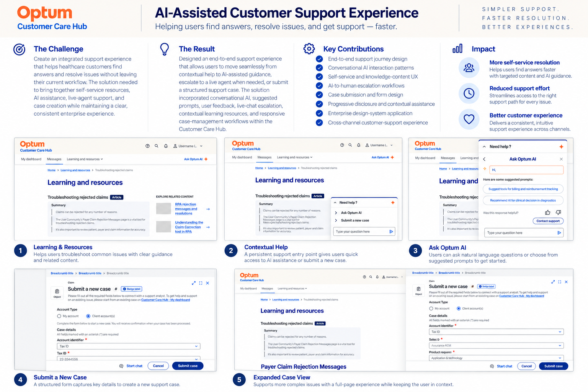Click the question field in the Contextual Help mockup
Viewport: 588px width, 392px height.
click(x=364, y=232)
